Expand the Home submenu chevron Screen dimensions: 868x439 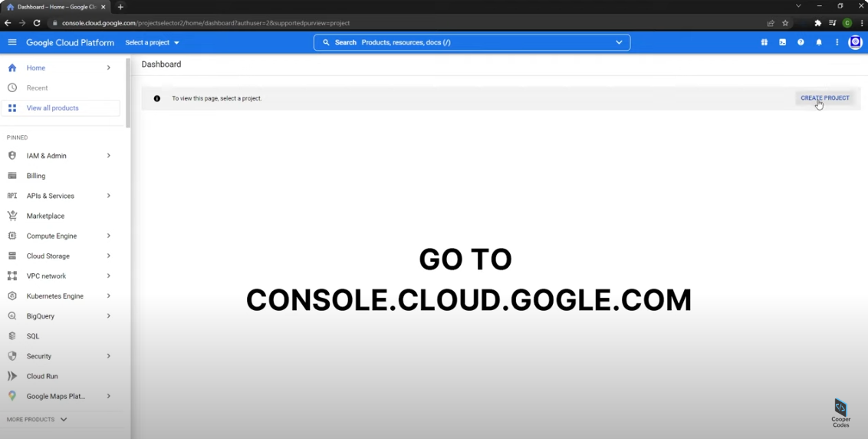pos(109,68)
